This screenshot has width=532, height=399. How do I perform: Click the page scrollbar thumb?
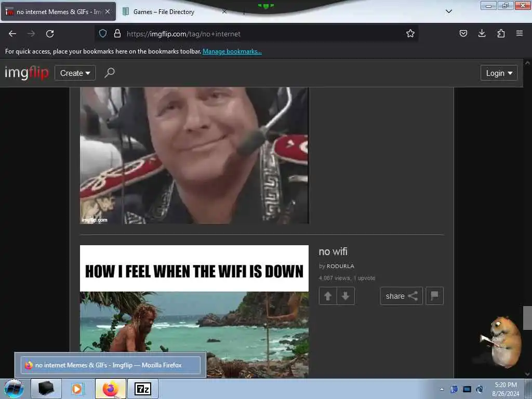tap(527, 318)
